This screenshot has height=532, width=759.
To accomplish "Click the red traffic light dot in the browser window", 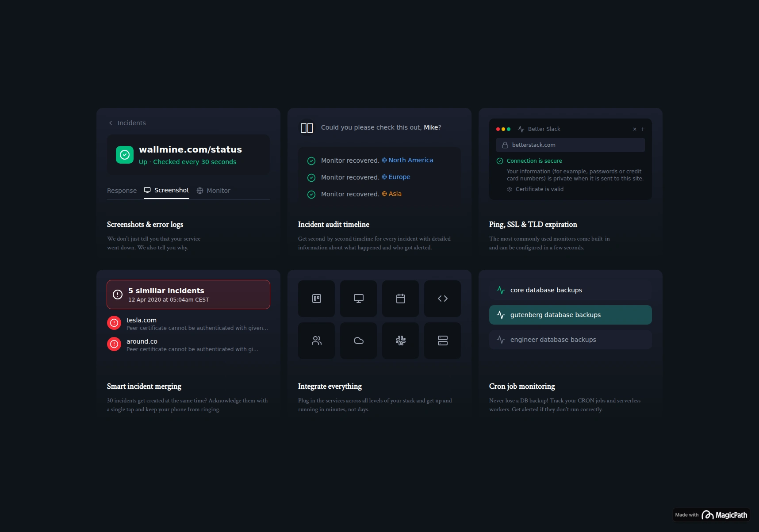I will (x=498, y=129).
